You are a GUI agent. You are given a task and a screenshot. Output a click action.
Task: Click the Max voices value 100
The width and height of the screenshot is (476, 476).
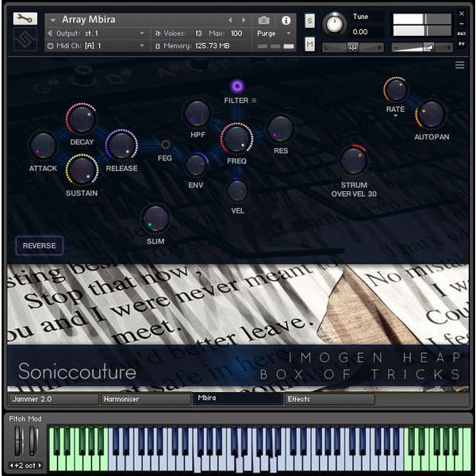[236, 33]
